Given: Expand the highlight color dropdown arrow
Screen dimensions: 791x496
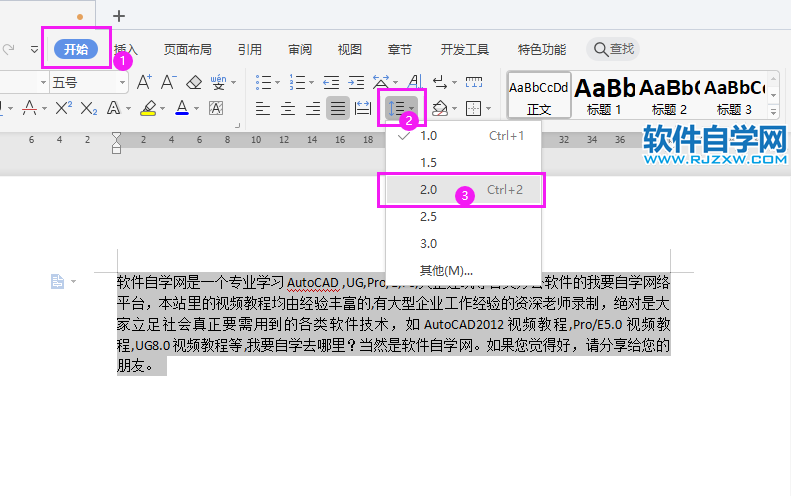Looking at the screenshot, I should coord(162,108).
